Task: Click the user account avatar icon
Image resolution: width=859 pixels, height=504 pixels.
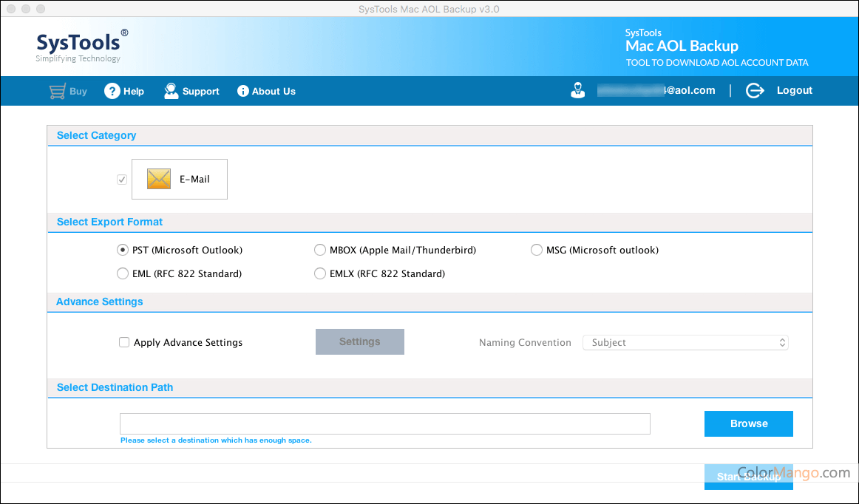Action: point(578,91)
